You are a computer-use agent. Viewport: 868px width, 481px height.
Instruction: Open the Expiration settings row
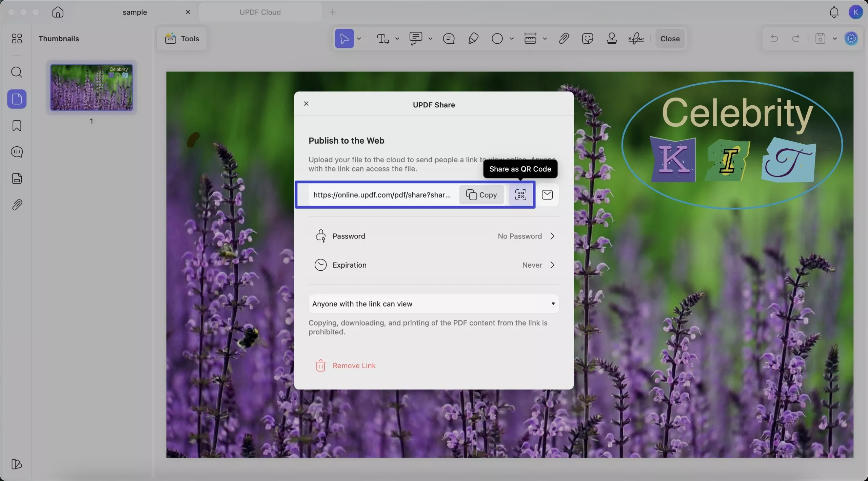(434, 265)
